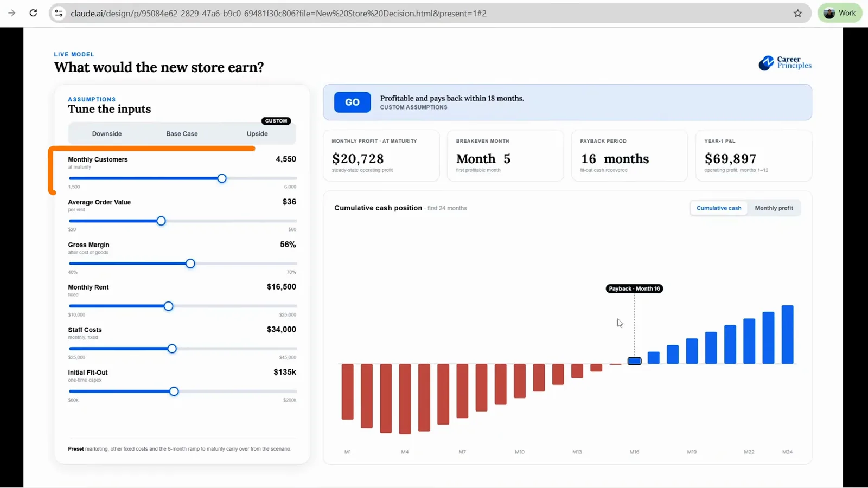Open site info icon in the address bar
The image size is (868, 488).
[x=59, y=13]
